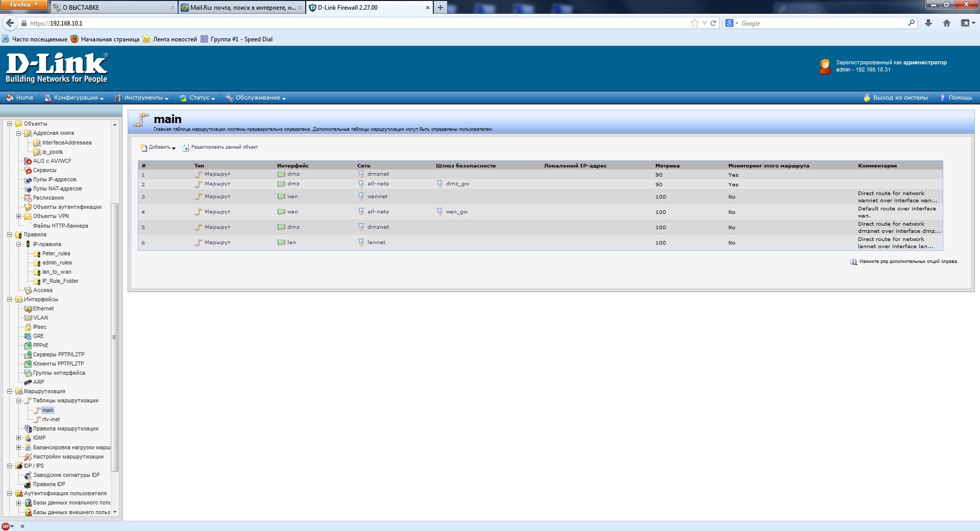Open the Начальная страница bookmark

[x=105, y=39]
